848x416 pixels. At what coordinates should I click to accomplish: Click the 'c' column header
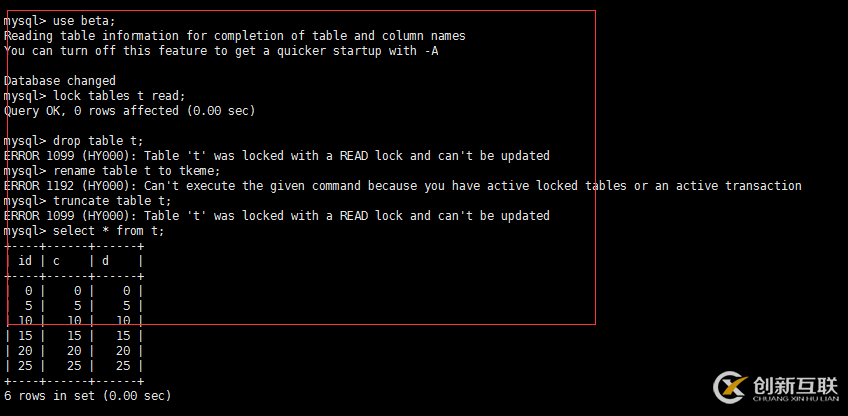[56, 260]
